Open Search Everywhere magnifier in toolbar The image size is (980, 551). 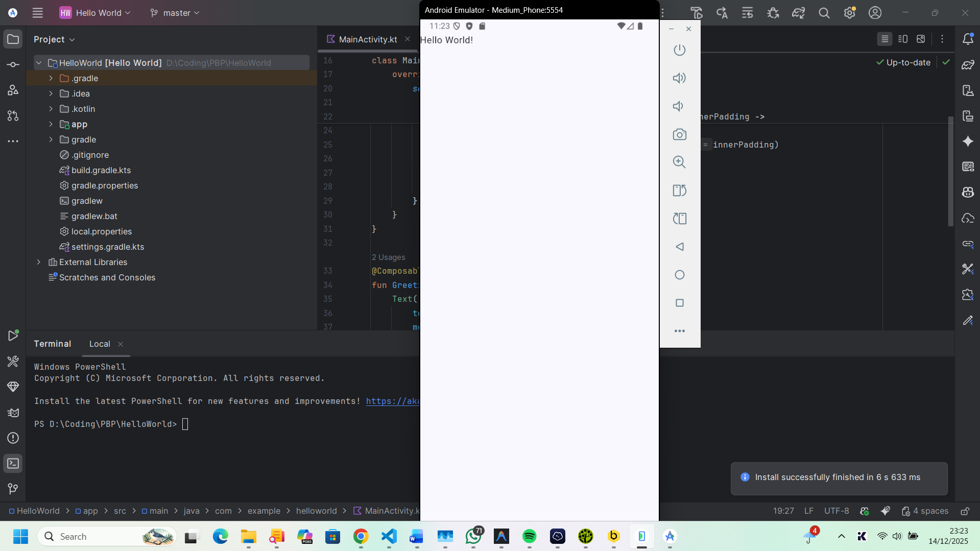point(824,13)
